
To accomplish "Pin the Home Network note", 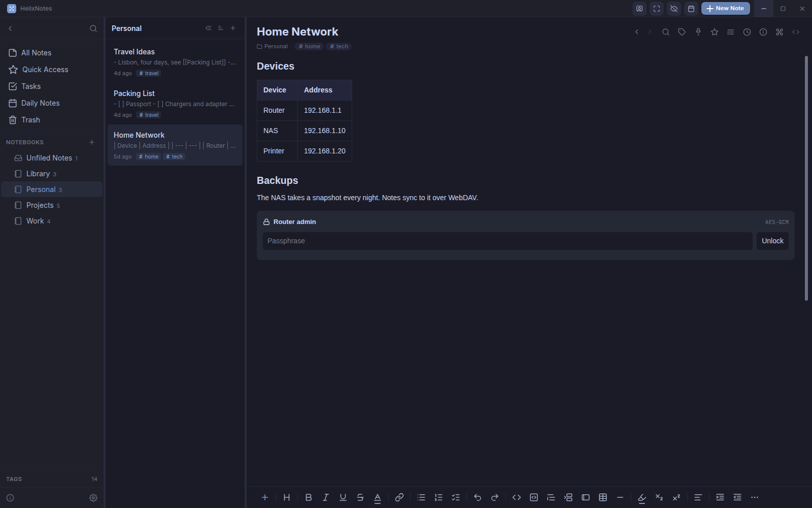I will tap(698, 32).
